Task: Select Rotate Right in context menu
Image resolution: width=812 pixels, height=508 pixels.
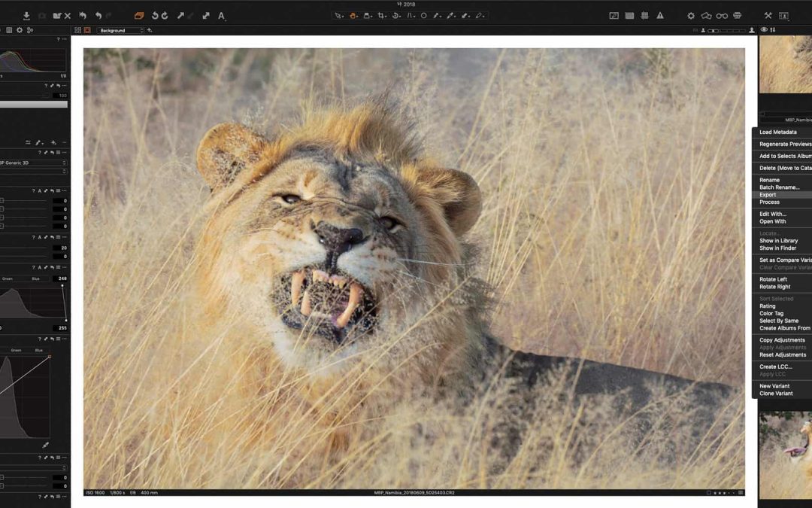Action: 774,287
